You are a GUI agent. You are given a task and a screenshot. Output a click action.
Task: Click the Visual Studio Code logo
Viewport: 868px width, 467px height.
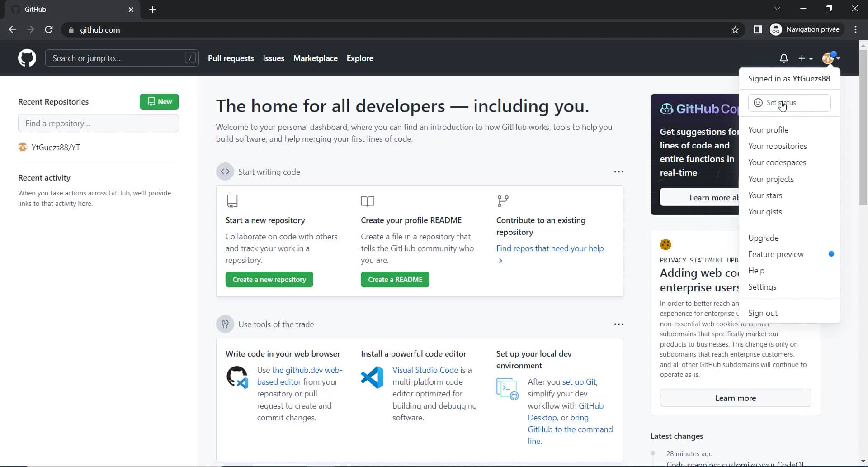point(372,377)
